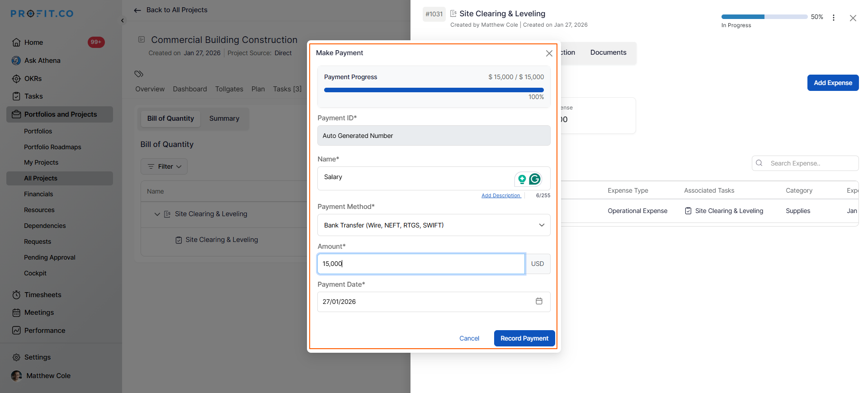Open the Documents tab

(x=608, y=52)
